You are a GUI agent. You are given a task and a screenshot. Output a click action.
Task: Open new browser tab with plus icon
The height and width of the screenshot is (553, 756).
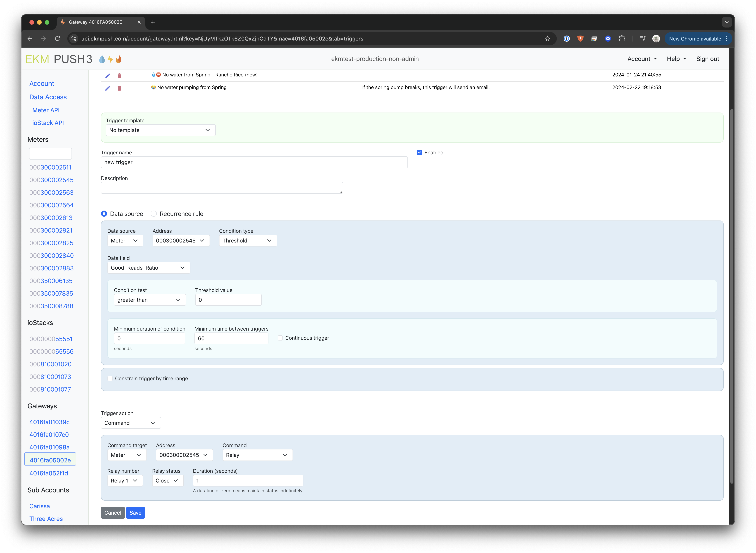coord(153,22)
